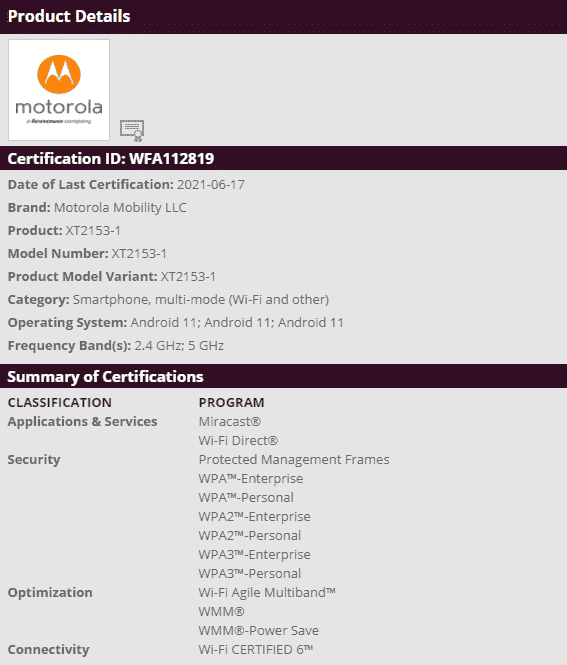567x665 pixels.
Task: Click the Certification ID WFA112819 heading
Action: pyautogui.click(x=111, y=159)
